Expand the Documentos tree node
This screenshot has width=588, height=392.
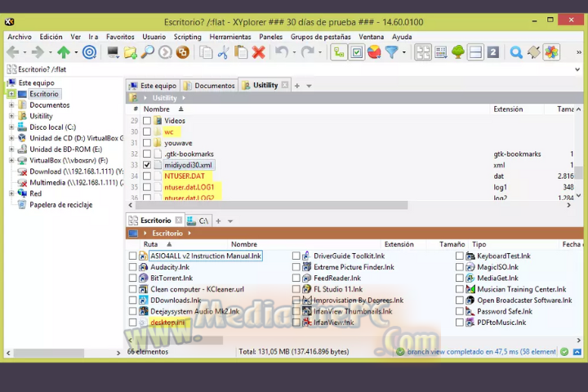(11, 105)
